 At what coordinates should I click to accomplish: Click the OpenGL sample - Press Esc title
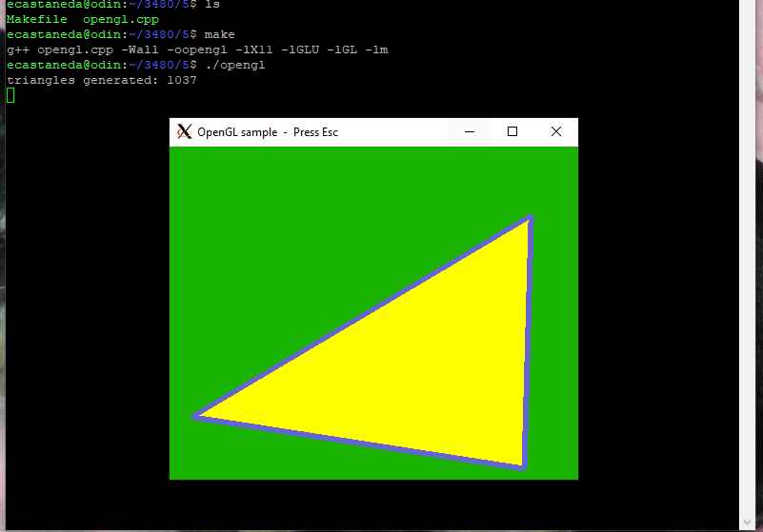268,132
